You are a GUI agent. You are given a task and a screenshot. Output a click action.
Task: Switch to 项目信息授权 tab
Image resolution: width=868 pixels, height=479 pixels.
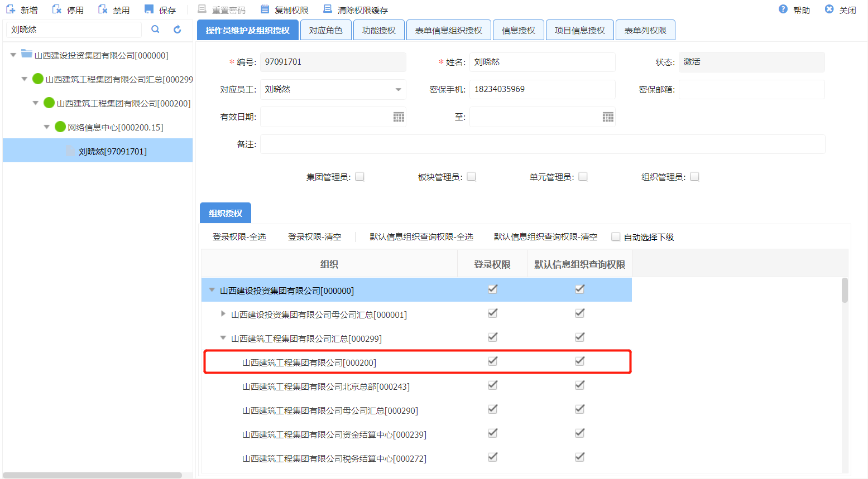579,30
